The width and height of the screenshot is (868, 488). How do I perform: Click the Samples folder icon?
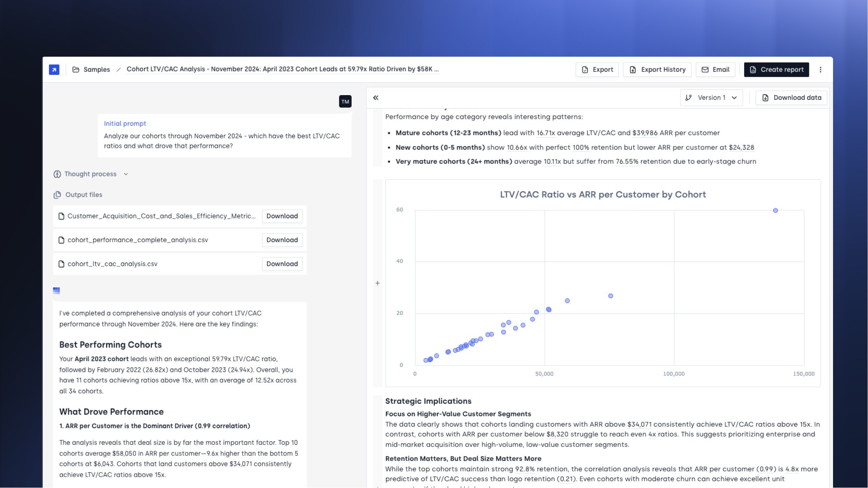tap(76, 69)
